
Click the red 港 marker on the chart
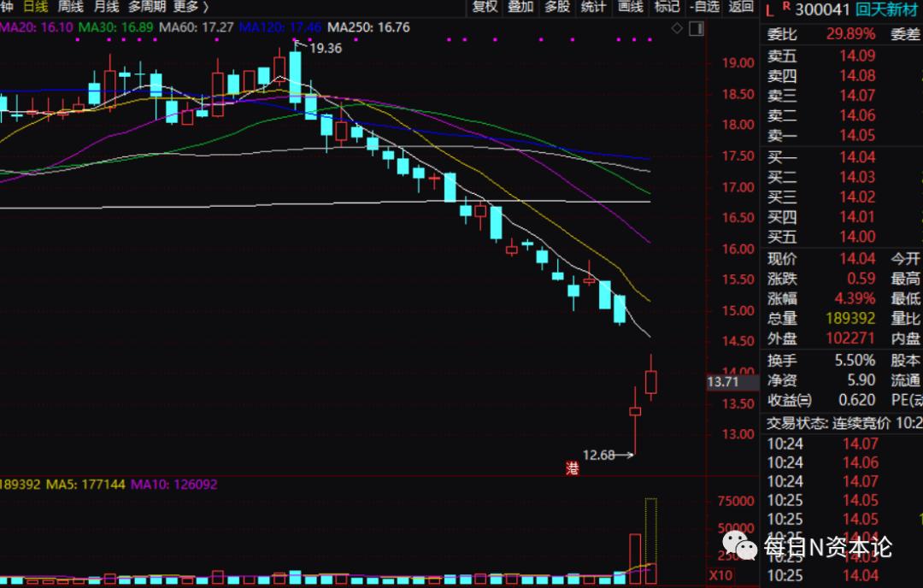[572, 468]
